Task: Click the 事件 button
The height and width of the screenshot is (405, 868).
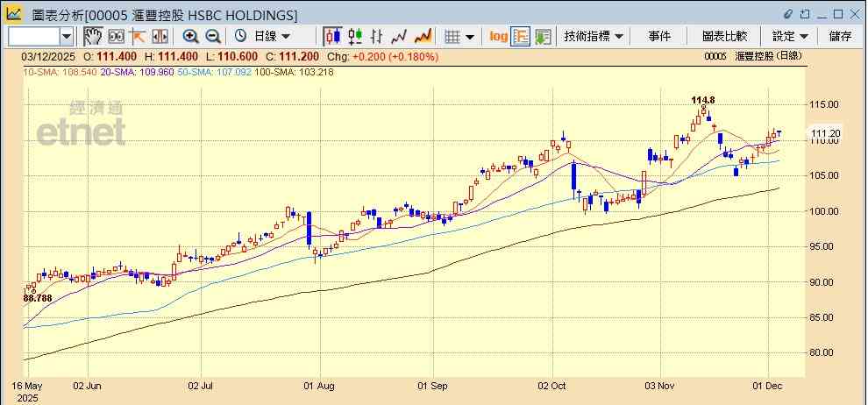Action: pyautogui.click(x=659, y=36)
